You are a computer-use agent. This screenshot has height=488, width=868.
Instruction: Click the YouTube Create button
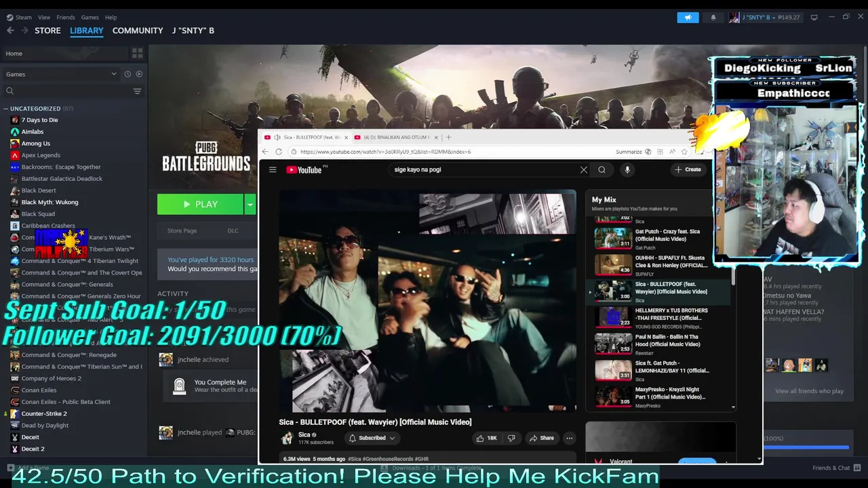pos(688,169)
